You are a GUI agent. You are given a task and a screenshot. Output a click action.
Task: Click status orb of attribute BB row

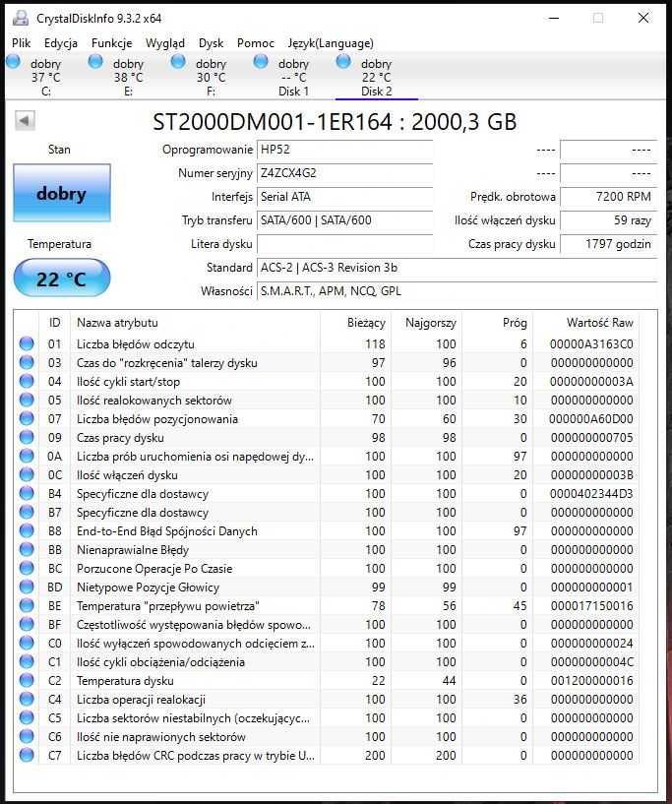pos(27,550)
